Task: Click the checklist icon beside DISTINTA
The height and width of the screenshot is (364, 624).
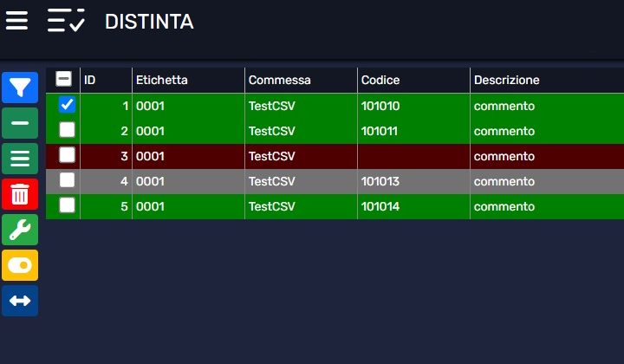Action: tap(66, 20)
